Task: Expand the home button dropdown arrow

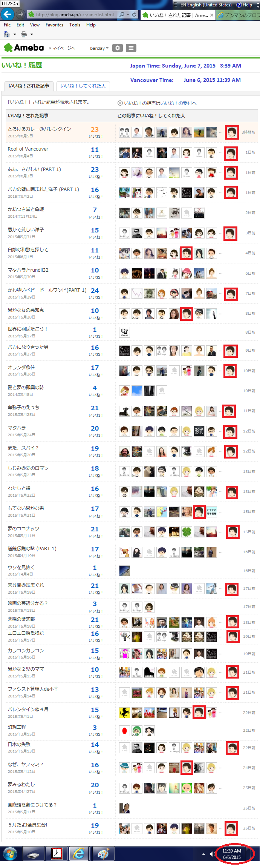Action: (x=15, y=34)
